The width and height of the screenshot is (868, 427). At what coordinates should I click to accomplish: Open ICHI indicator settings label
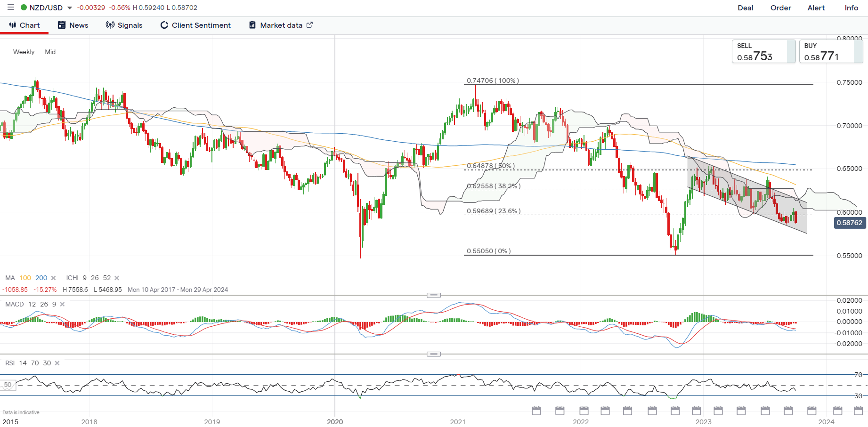(72, 278)
